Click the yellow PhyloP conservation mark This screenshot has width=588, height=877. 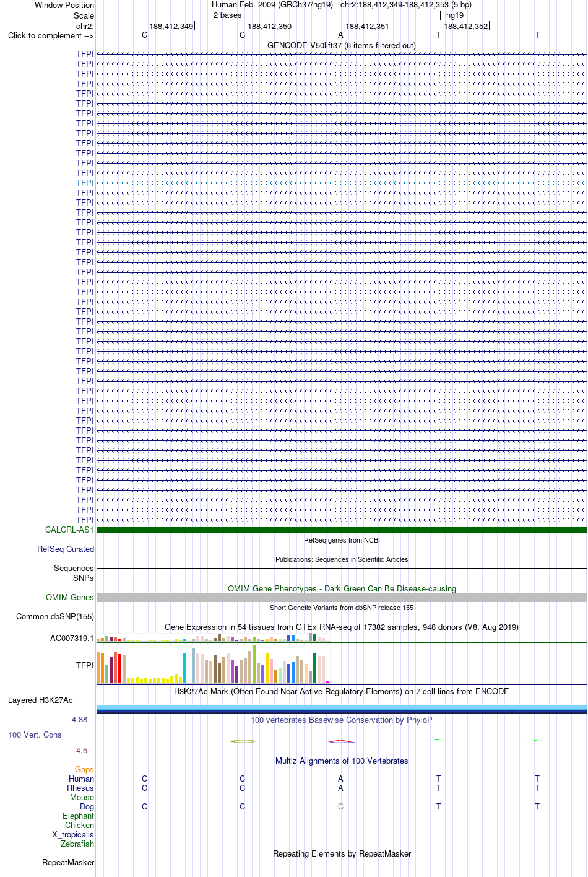tap(243, 741)
